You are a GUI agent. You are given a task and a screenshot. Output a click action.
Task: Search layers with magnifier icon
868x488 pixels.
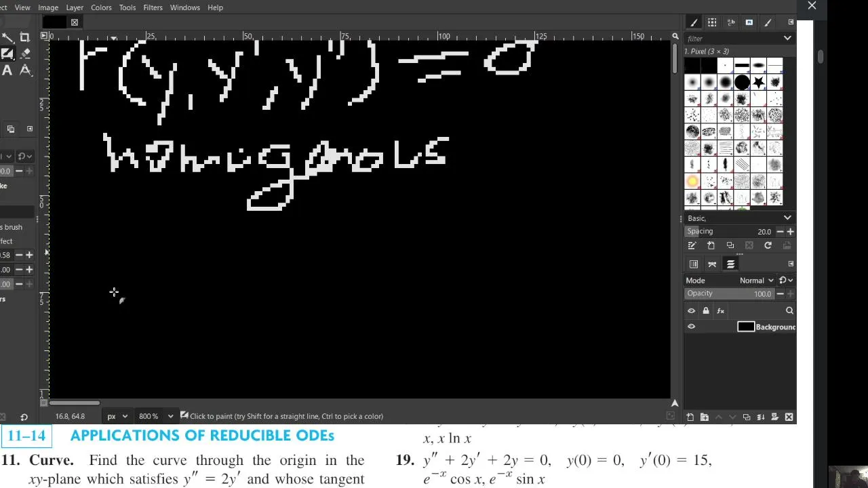[789, 311]
